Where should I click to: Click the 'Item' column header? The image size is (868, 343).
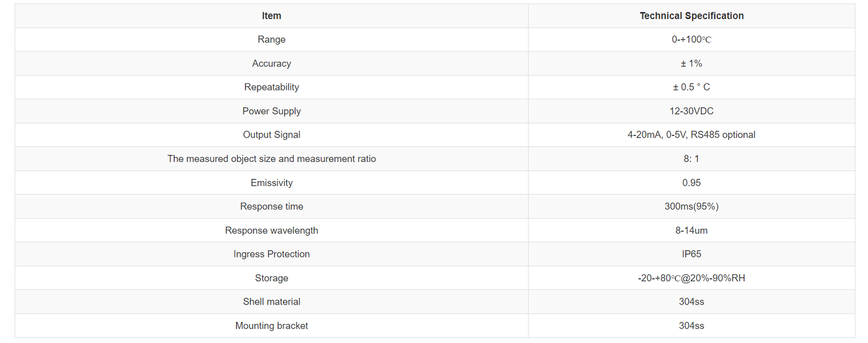click(271, 16)
